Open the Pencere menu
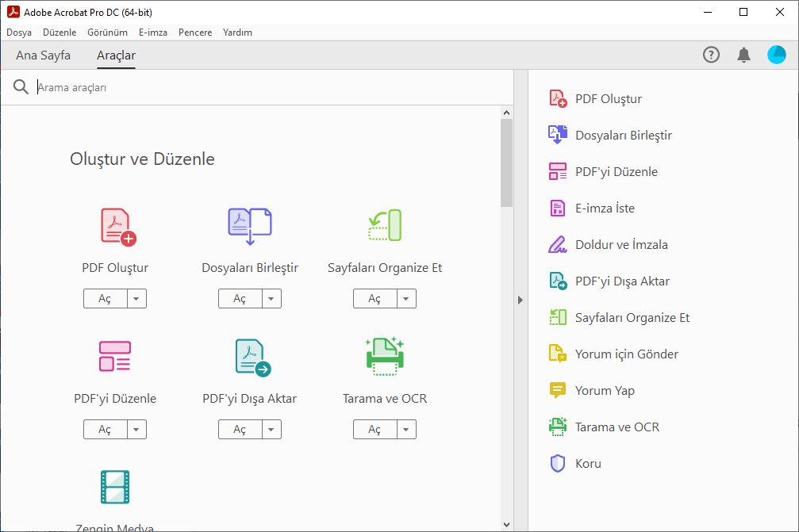This screenshot has height=532, width=799. pyautogui.click(x=195, y=32)
